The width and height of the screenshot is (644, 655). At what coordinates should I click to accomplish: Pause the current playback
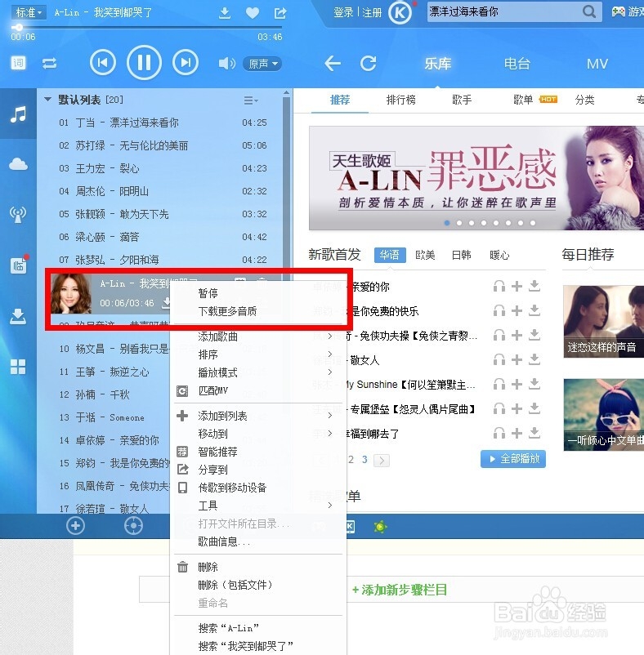tap(144, 63)
